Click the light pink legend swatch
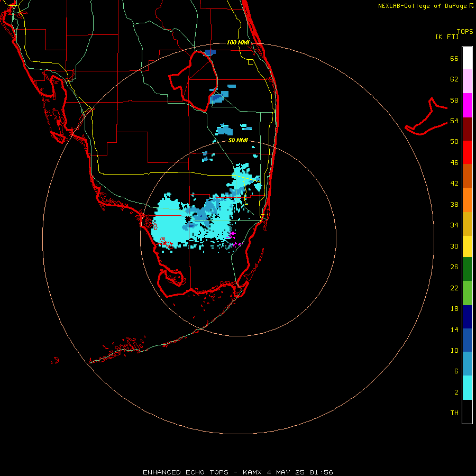476x476 pixels. point(467,81)
